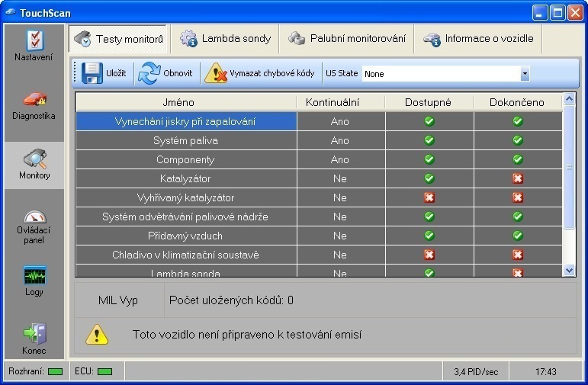This screenshot has width=588, height=385.
Task: Click yellow warning triangle in emissions message
Action: (97, 335)
